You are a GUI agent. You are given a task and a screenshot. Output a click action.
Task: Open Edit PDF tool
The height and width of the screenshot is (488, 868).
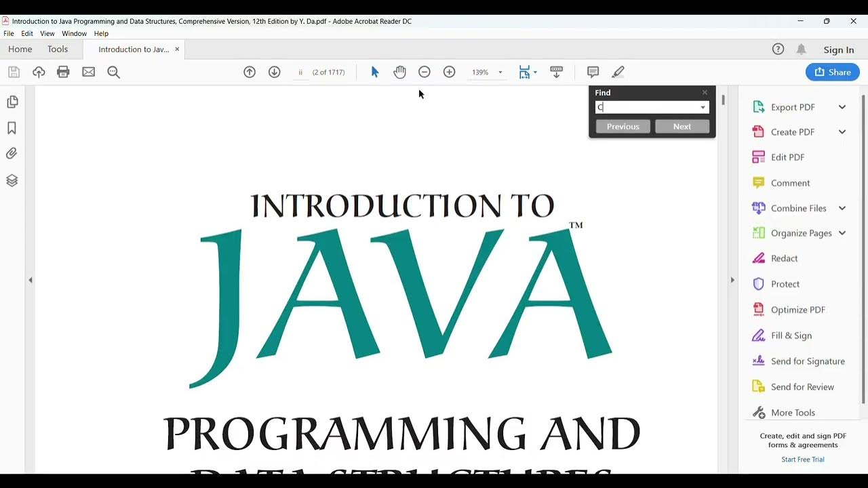click(x=778, y=157)
